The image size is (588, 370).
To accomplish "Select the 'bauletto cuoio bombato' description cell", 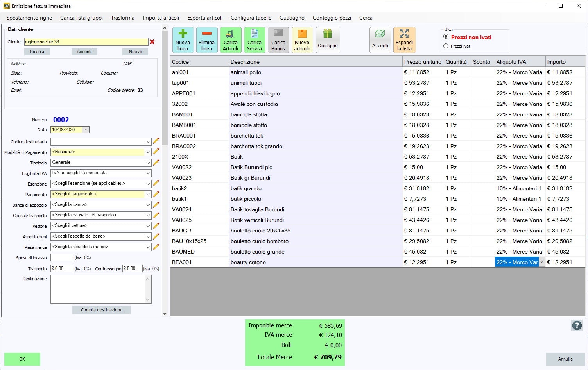I will (316, 241).
